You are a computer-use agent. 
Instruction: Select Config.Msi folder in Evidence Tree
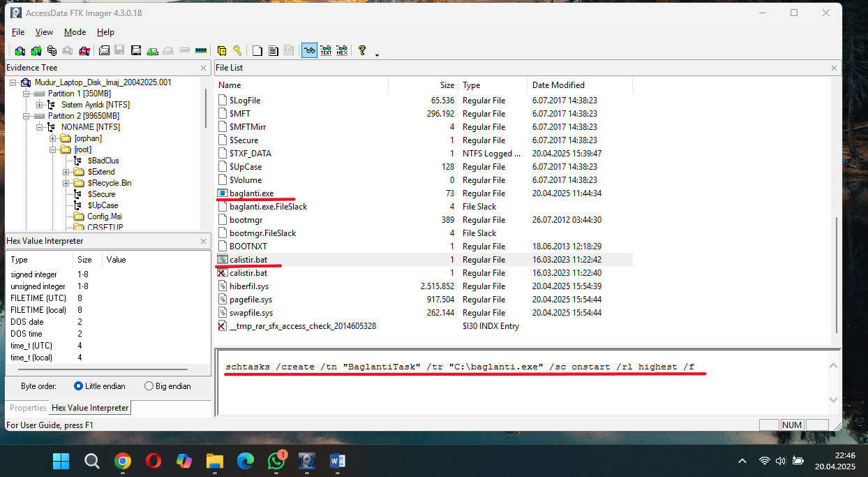click(105, 217)
